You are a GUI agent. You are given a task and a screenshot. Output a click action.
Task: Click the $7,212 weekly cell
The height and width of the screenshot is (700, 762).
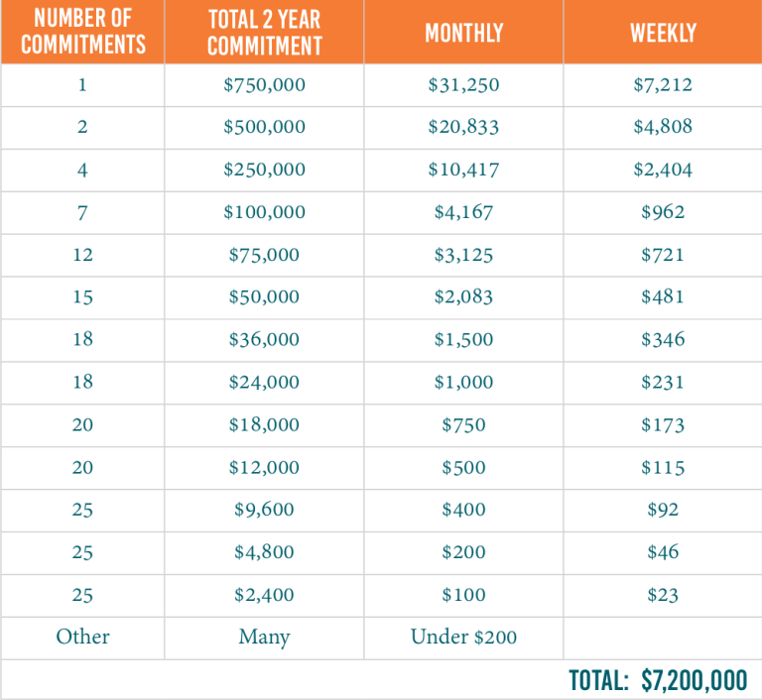pyautogui.click(x=662, y=85)
